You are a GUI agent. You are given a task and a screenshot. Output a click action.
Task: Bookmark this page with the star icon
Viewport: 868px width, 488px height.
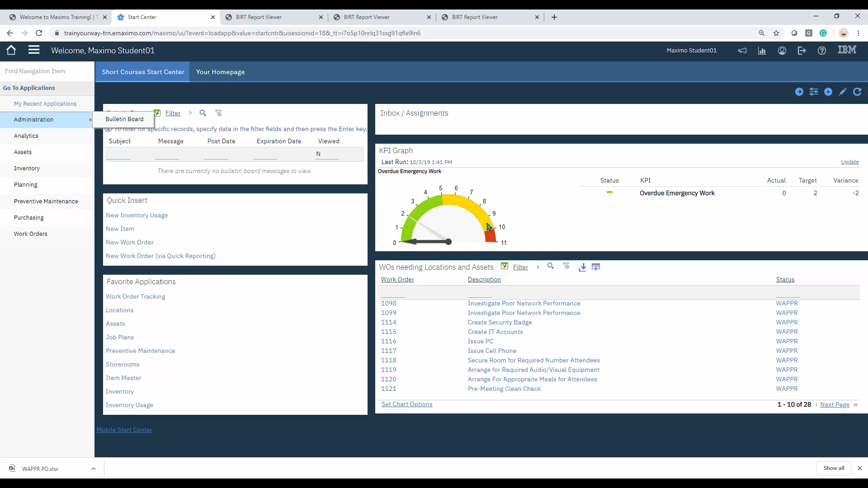(x=777, y=33)
